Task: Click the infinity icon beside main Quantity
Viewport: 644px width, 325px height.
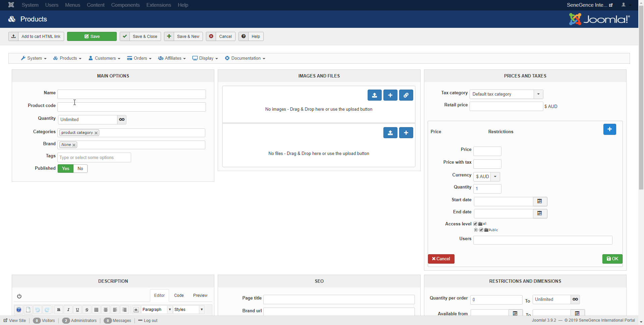Action: [122, 120]
